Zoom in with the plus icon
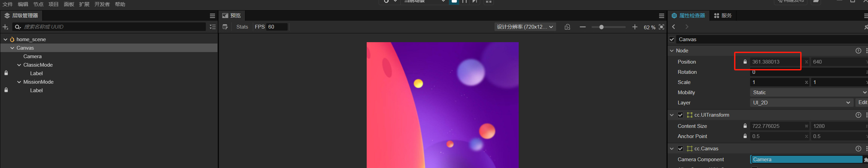Screen dimensions: 868x168 (x=635, y=27)
